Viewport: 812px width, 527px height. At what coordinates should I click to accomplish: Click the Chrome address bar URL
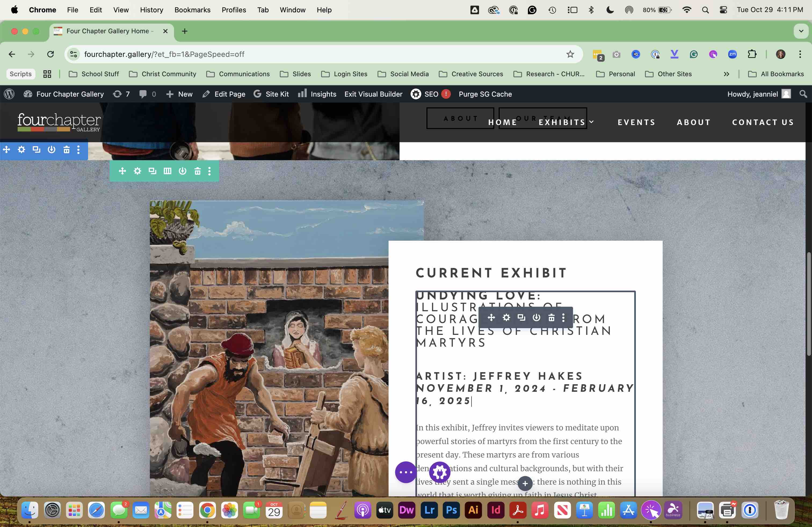coord(164,54)
